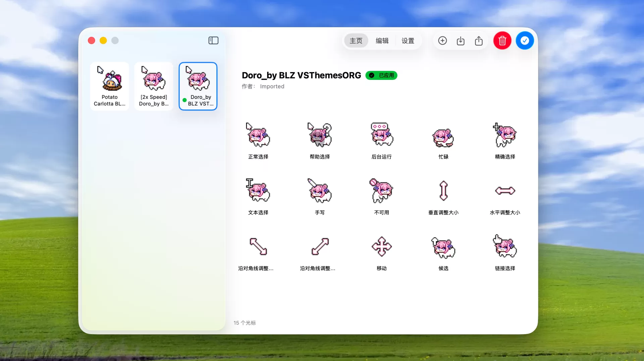Click the 不可用 label text
This screenshot has height=361, width=644.
pyautogui.click(x=382, y=213)
